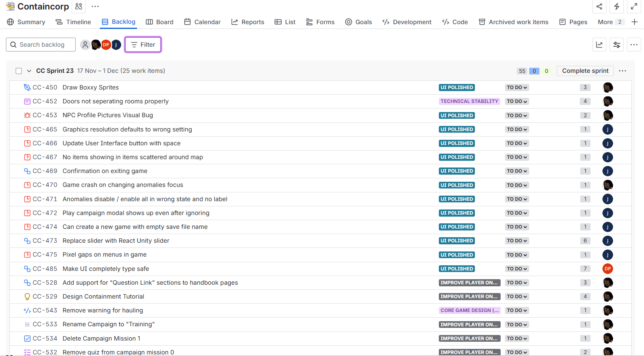Image resolution: width=644 pixels, height=356 pixels.
Task: Focus the Search backlog field
Action: pyautogui.click(x=41, y=45)
